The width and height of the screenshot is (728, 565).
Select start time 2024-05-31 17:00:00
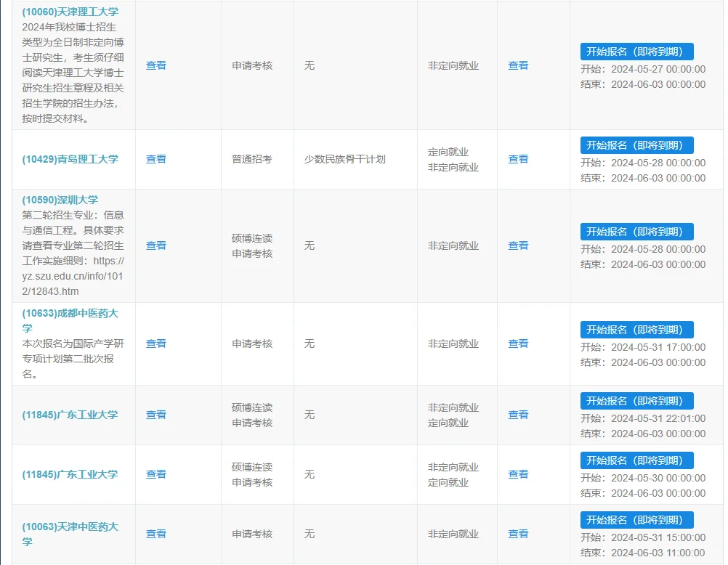658,347
